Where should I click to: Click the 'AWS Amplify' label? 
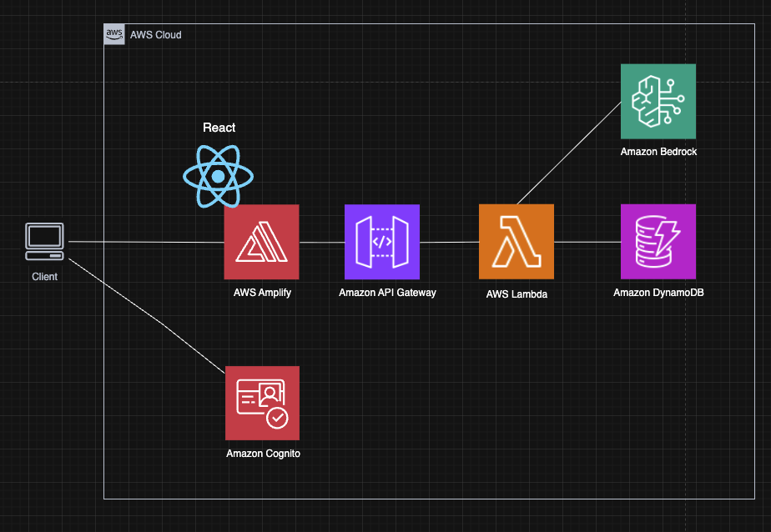[262, 293]
